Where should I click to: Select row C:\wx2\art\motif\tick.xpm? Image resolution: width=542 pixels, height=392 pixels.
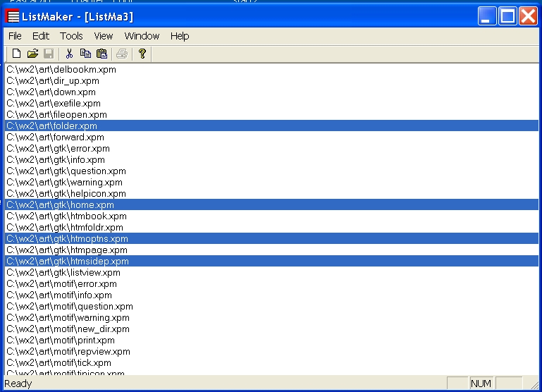[x=271, y=363]
